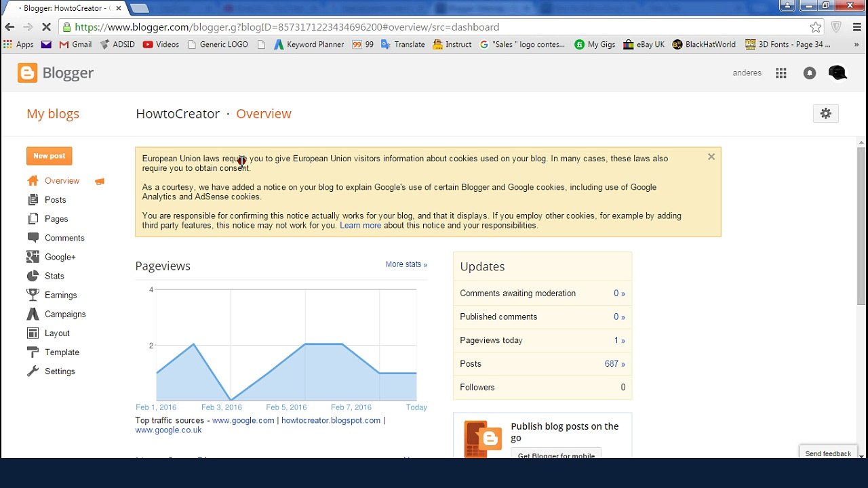Screen dimensions: 868x488
Task: Click the Learn more link
Action: [361, 226]
